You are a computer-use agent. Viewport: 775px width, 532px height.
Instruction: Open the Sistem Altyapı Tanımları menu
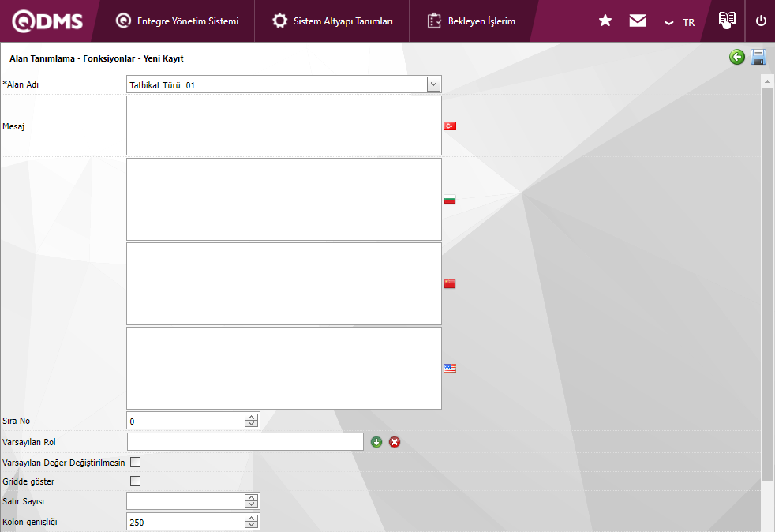pos(332,21)
